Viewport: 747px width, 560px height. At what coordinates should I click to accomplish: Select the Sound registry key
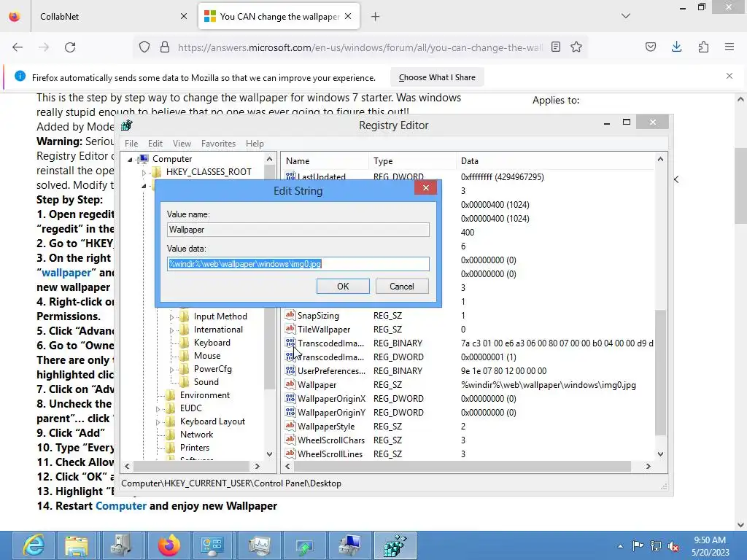coord(206,382)
